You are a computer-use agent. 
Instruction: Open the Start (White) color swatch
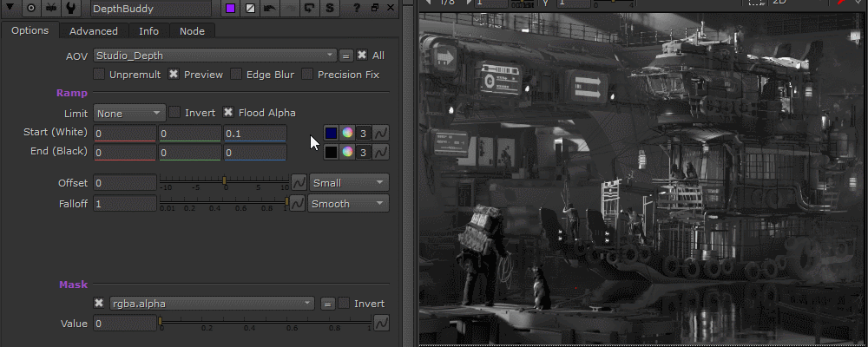(x=331, y=134)
